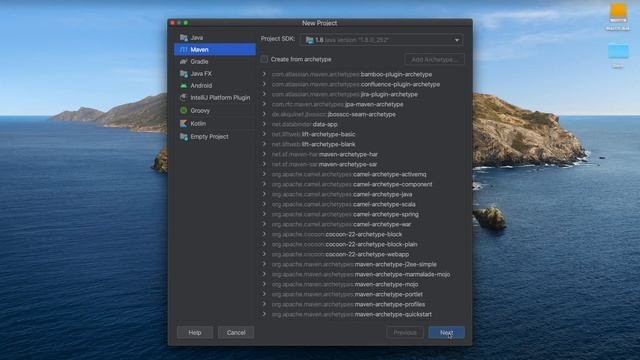640x360 pixels.
Task: Choose Empty Project label
Action: pyautogui.click(x=209, y=137)
